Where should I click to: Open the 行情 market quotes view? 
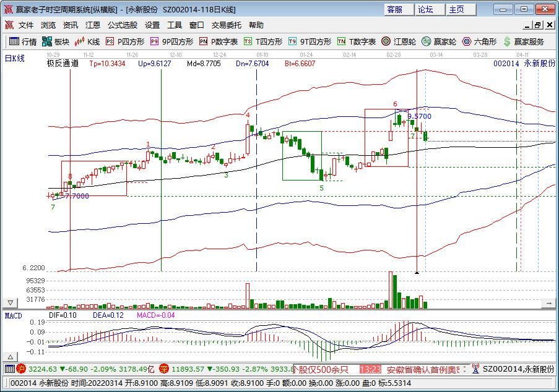tap(23, 41)
